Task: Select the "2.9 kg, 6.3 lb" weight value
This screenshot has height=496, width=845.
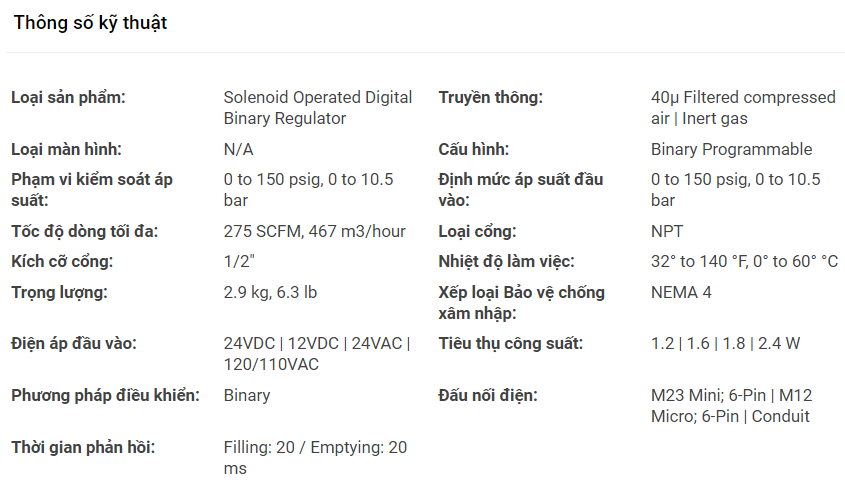Action: pyautogui.click(x=270, y=293)
